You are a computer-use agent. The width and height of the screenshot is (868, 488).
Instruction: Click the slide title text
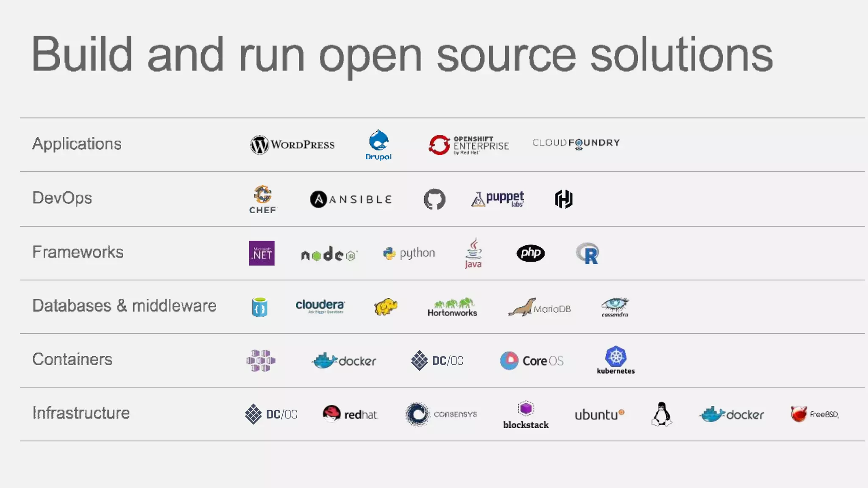(x=402, y=55)
